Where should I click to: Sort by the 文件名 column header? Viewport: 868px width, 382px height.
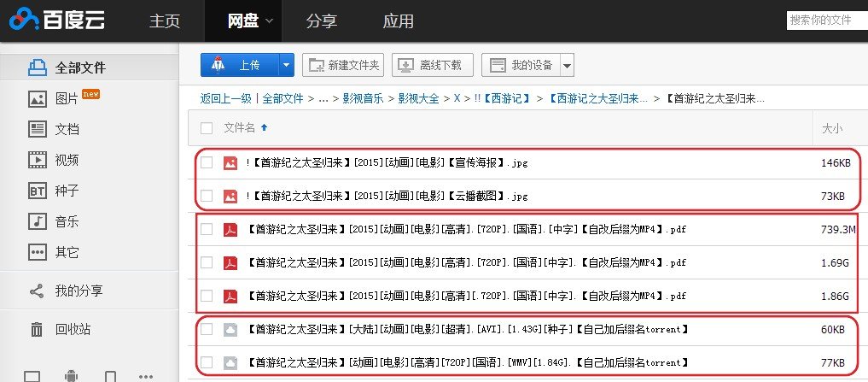pos(239,128)
